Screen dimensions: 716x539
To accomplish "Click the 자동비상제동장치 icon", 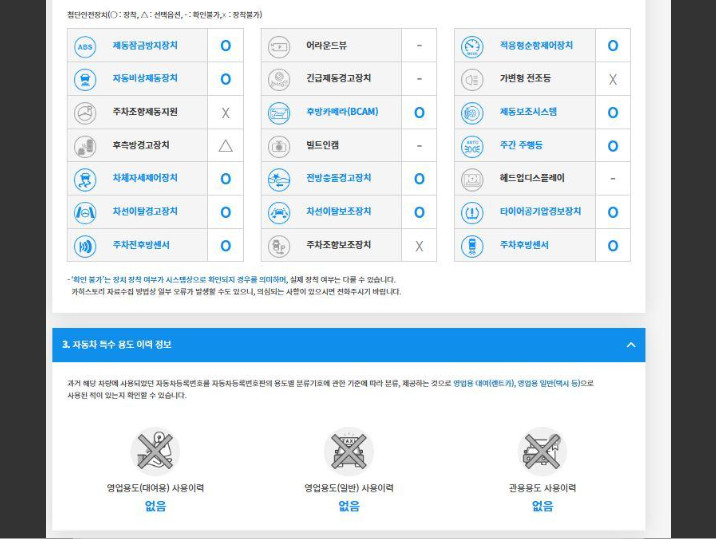I will pyautogui.click(x=85, y=79).
